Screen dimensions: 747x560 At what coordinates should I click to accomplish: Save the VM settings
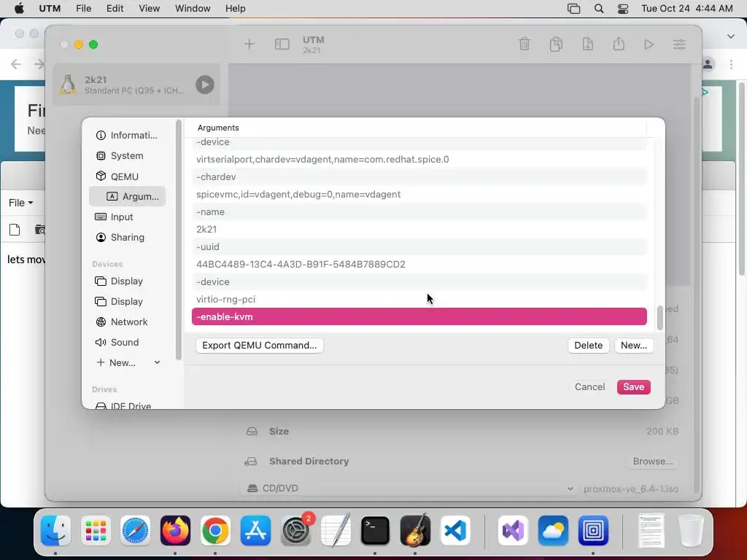(634, 386)
